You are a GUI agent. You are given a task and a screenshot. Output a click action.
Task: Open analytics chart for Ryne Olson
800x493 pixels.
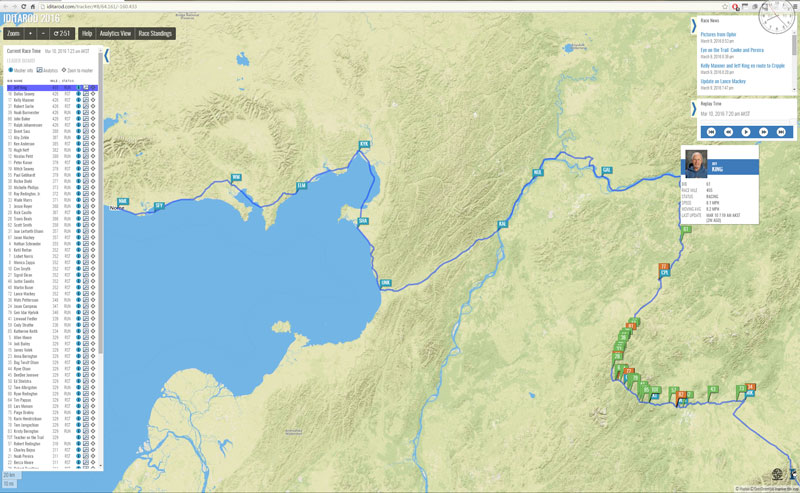click(86, 368)
